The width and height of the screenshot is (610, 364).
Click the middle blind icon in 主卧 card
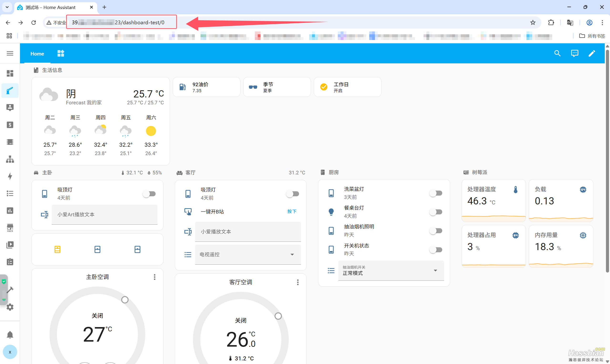click(97, 249)
